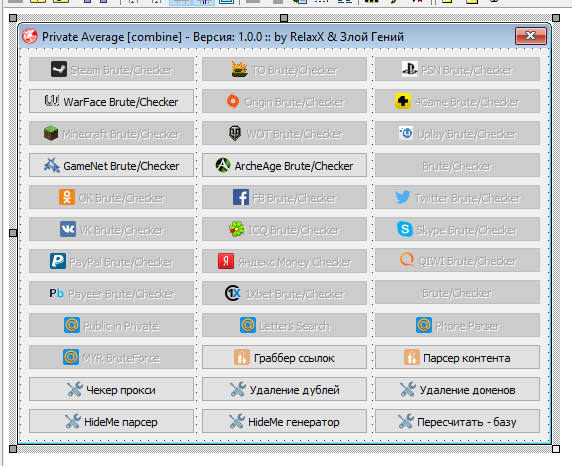Open Удаление доменов tool

457,389
